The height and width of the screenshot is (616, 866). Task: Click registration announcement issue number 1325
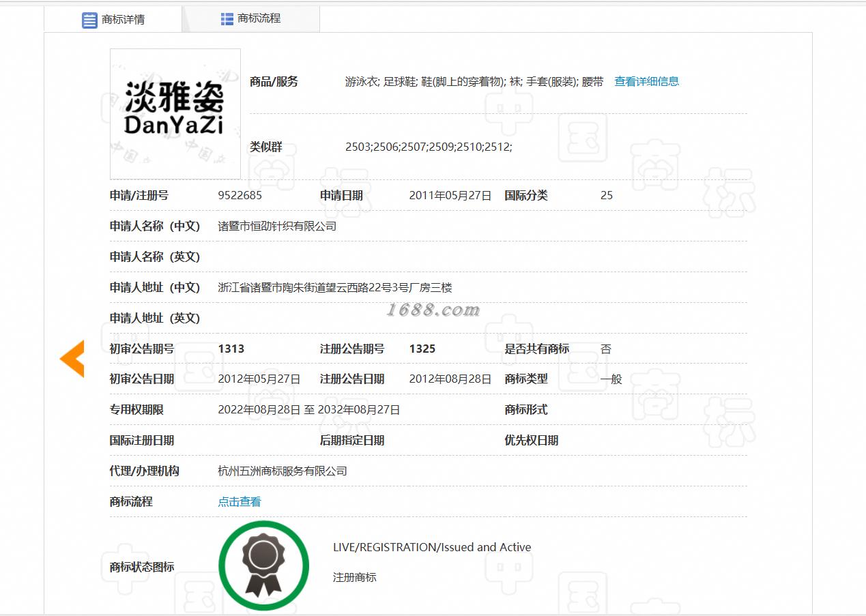422,349
